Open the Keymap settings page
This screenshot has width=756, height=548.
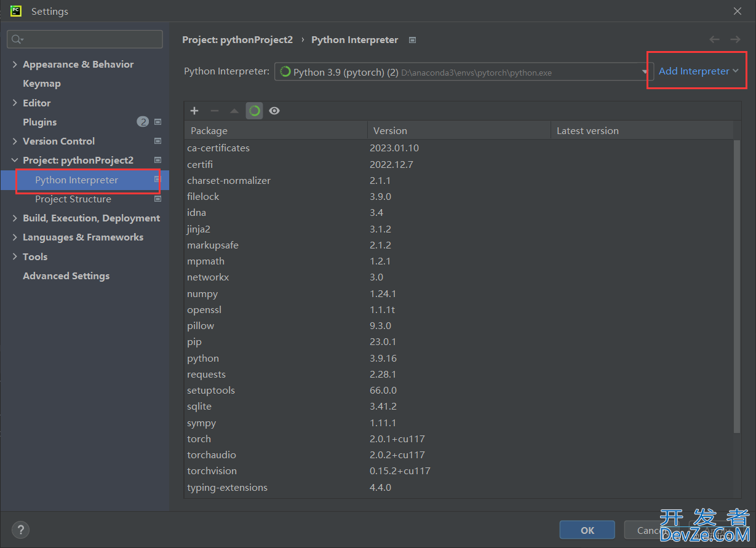(42, 83)
